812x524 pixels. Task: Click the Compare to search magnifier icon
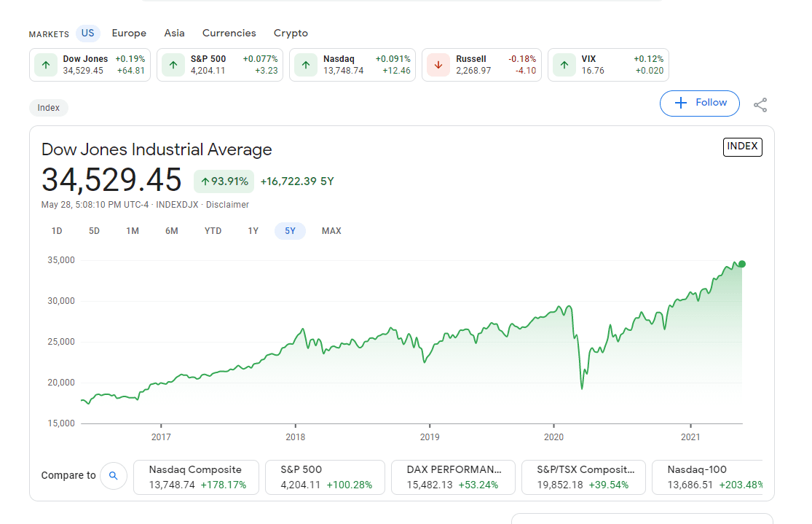click(114, 475)
